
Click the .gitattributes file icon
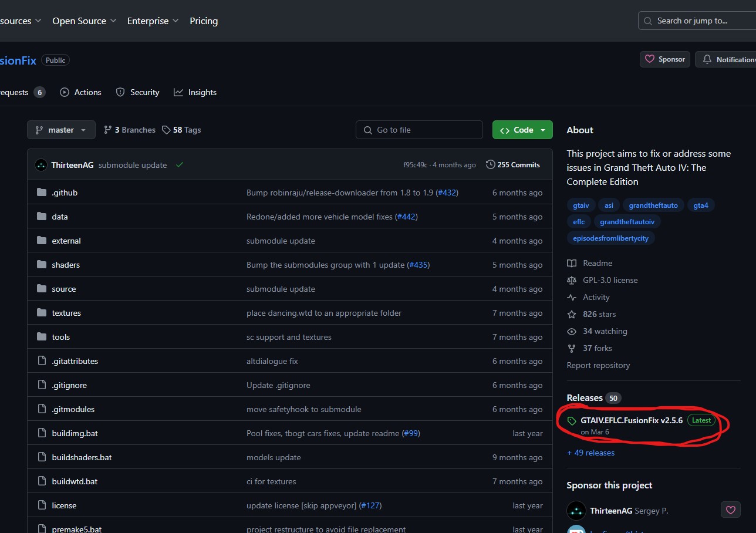[x=41, y=361]
